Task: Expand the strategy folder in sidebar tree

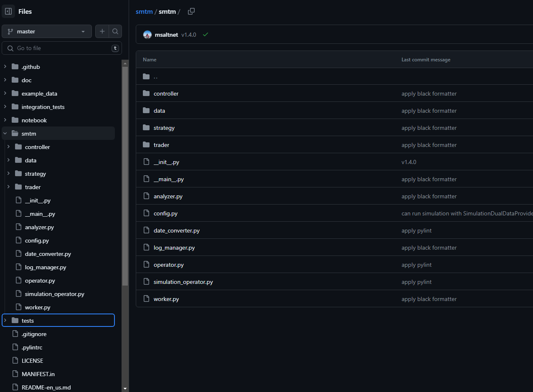Action: point(8,174)
